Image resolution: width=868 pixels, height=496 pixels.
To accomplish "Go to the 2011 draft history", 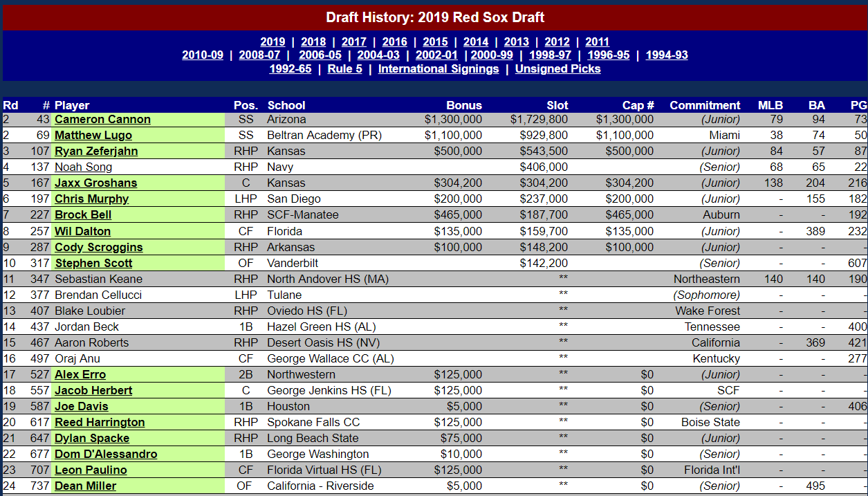I will point(597,42).
